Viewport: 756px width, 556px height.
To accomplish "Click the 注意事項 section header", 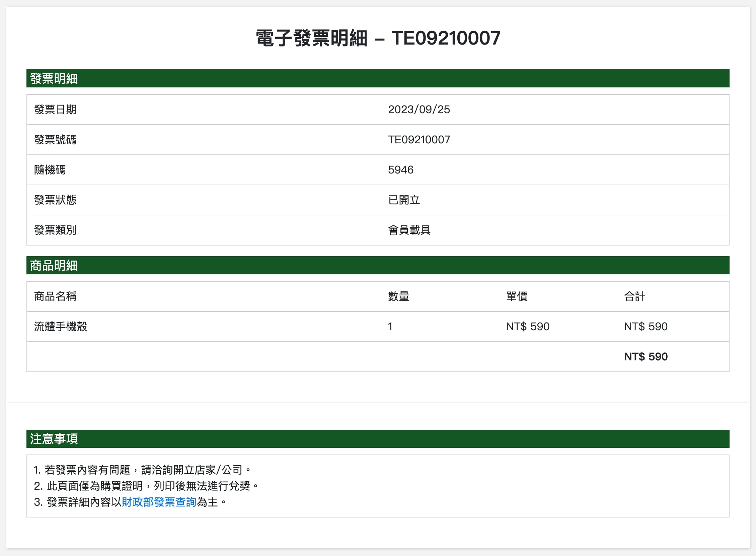I will 378,438.
